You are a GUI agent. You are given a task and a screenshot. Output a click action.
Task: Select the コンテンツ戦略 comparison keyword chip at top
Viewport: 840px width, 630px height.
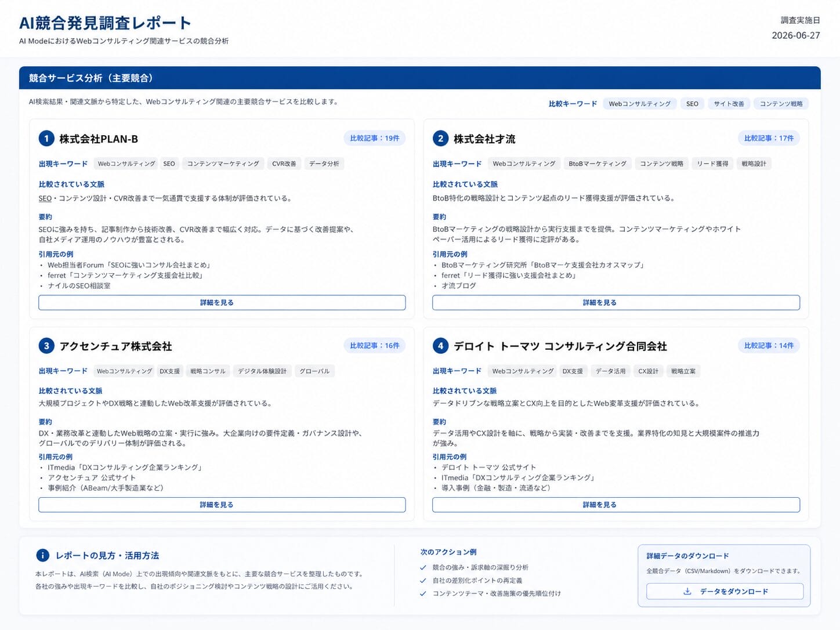click(781, 104)
